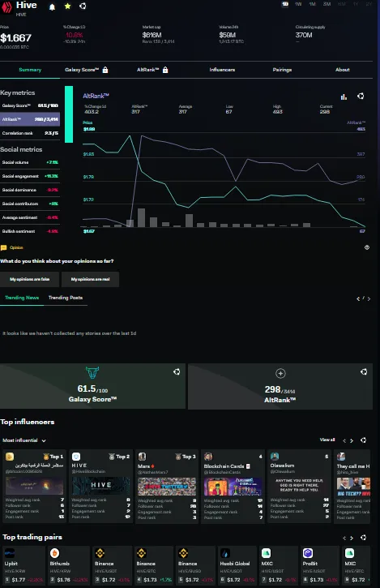This screenshot has height=588, width=380.
Task: Select the 1M time range
Action: click(312, 4)
